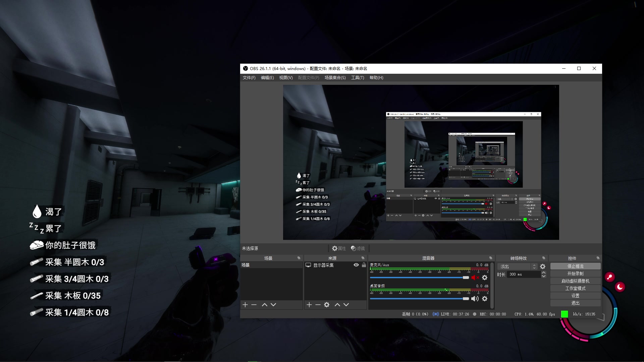This screenshot has height=362, width=644.
Task: Click the monitor icon beside 显示器采集
Action: (308, 265)
